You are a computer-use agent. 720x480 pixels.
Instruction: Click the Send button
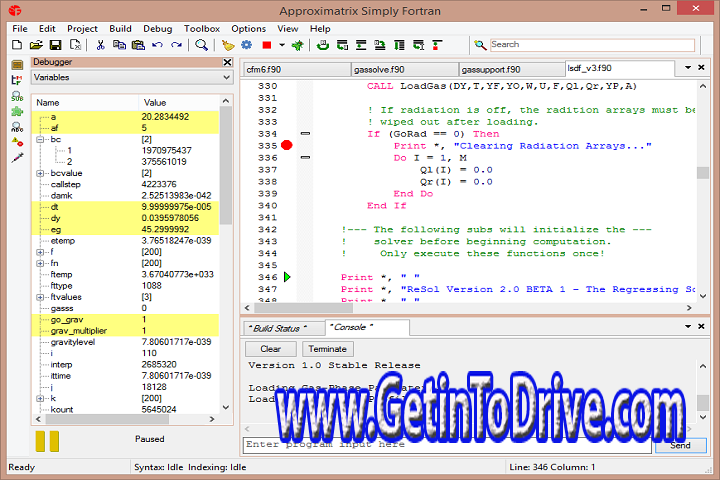point(681,446)
